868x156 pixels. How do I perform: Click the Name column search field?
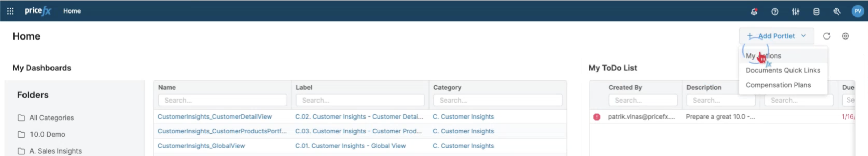222,100
